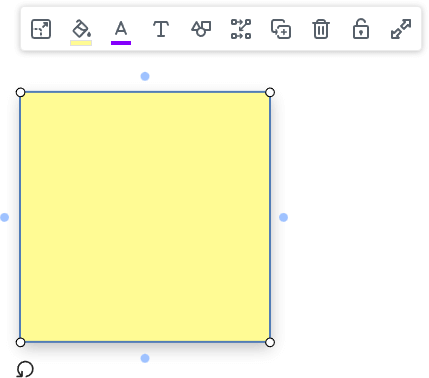
Task: Click the left blue connection point
Action: (x=4, y=217)
